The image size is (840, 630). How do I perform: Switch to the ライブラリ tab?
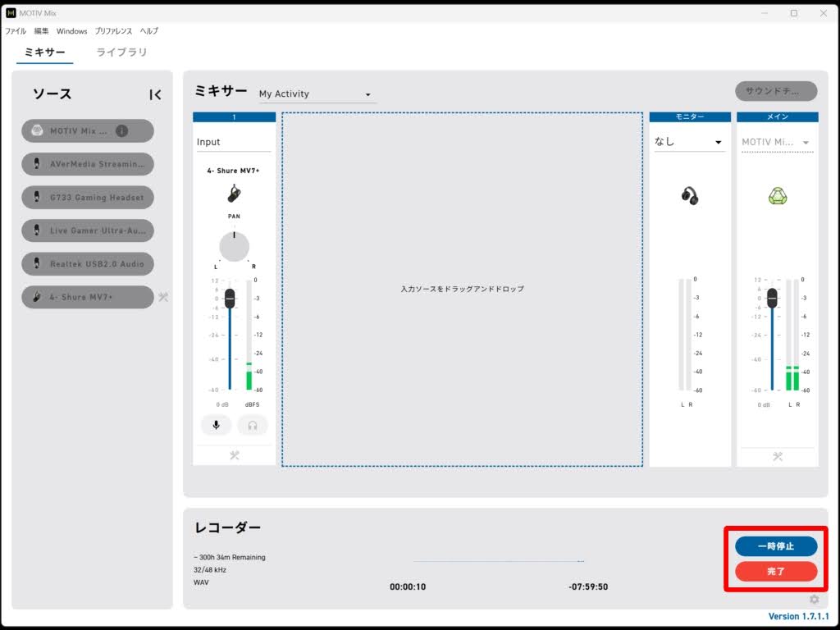tap(121, 52)
